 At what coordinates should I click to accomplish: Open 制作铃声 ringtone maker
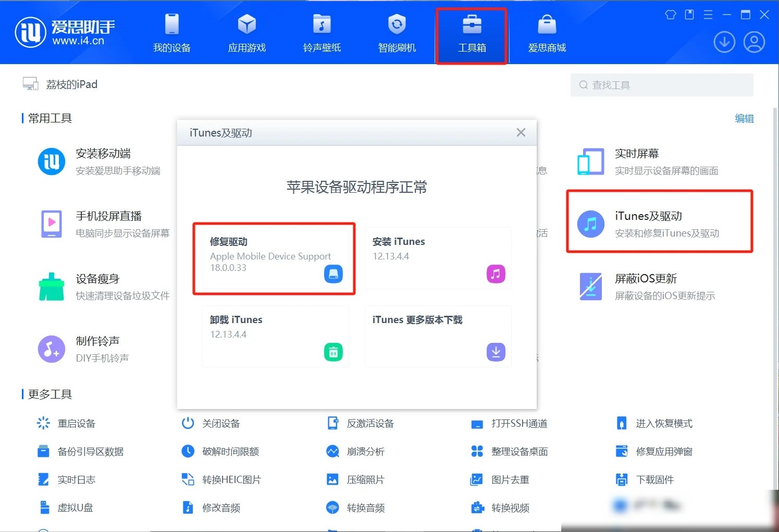tap(83, 349)
